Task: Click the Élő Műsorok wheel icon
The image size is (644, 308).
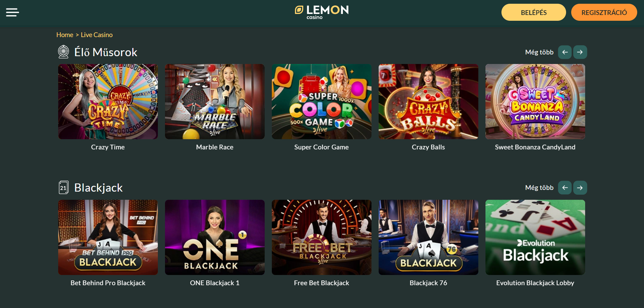Action: [63, 52]
